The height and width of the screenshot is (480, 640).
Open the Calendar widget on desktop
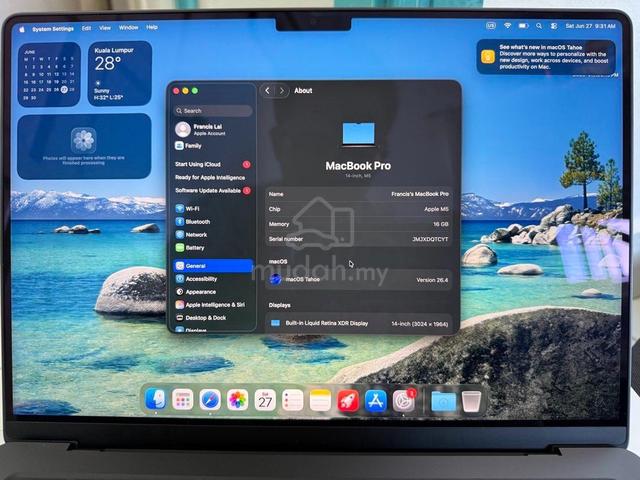pyautogui.click(x=49, y=74)
